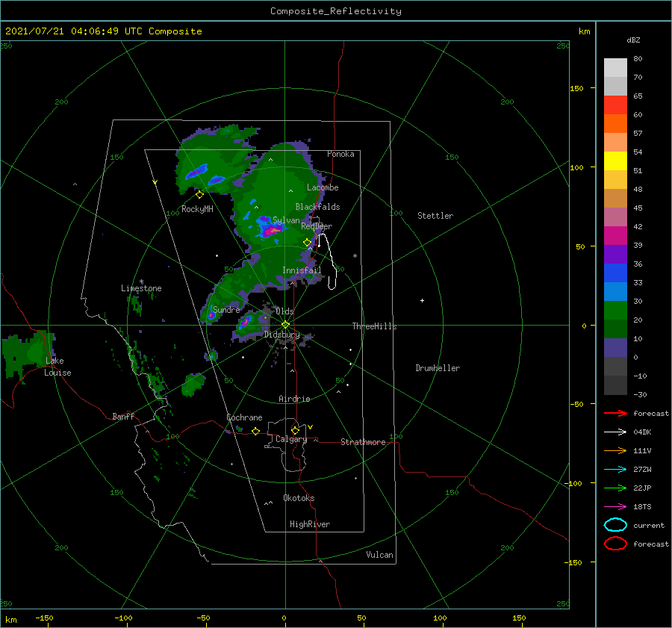This screenshot has height=628, width=672.
Task: Click the Composite_Reflectivity title text
Action: pos(336,11)
